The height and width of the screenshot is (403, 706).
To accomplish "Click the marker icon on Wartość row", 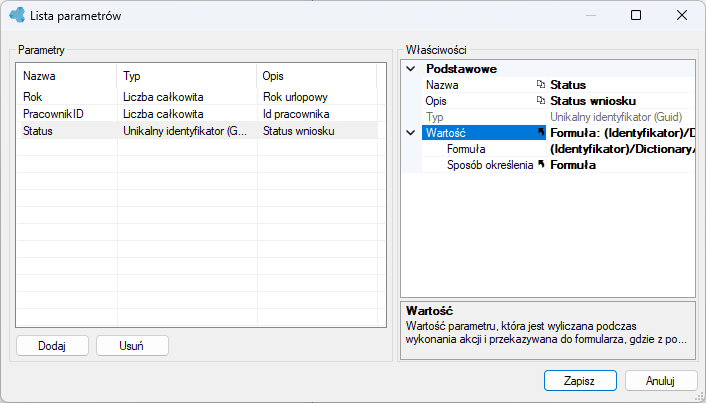I will pyautogui.click(x=541, y=132).
